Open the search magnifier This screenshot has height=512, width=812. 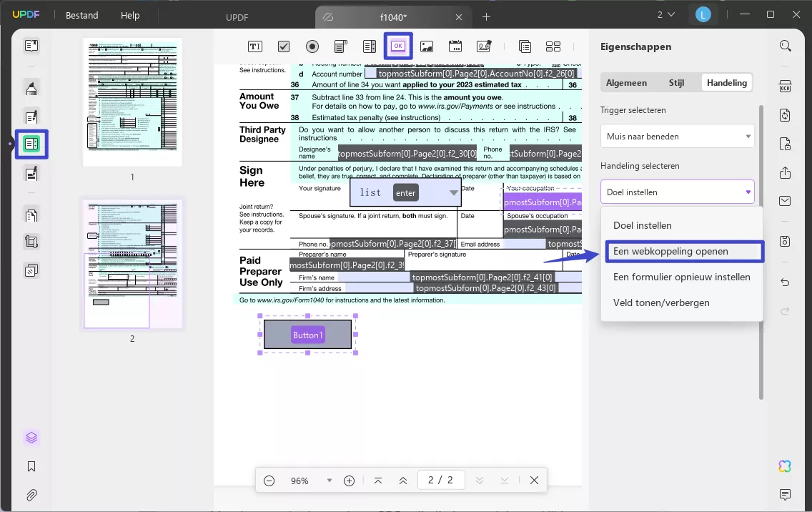tap(785, 46)
